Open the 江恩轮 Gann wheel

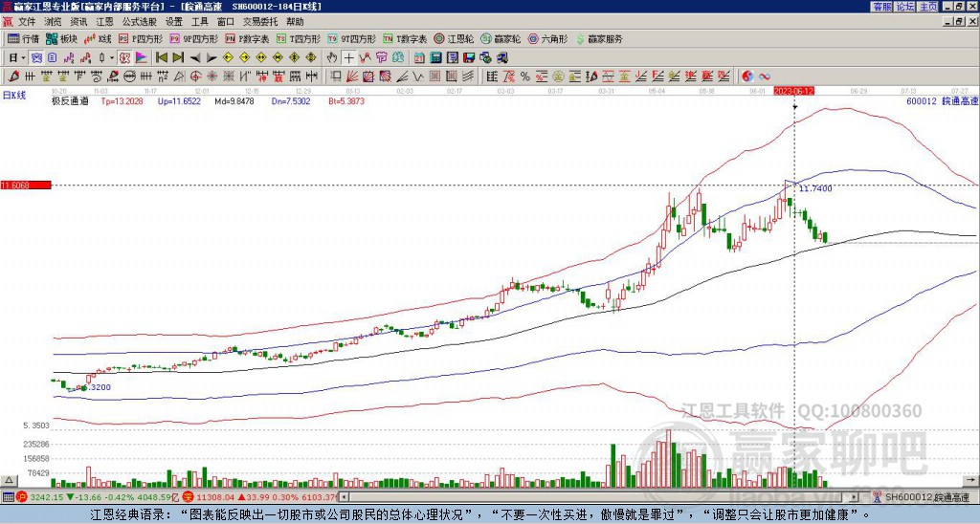click(x=454, y=38)
